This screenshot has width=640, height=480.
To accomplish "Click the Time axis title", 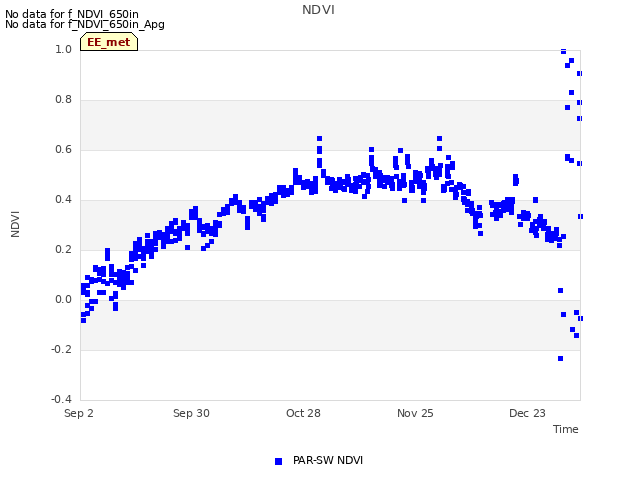I will click(566, 429).
